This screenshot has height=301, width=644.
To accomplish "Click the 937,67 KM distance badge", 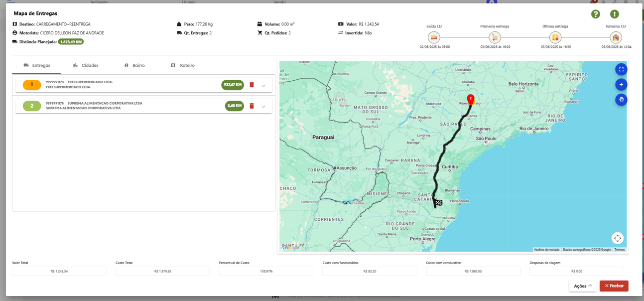I will coord(233,85).
